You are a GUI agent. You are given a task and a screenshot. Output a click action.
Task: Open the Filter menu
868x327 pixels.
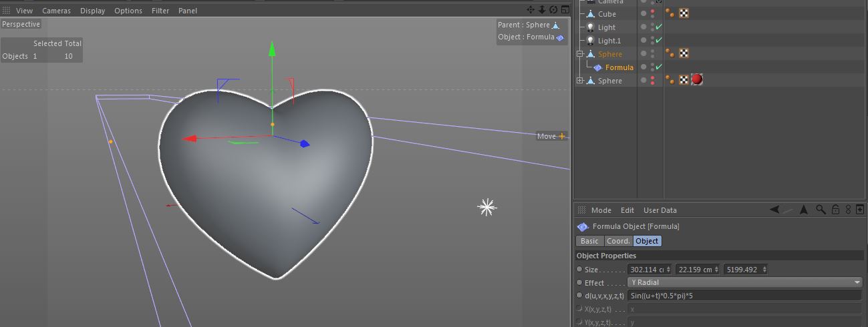(x=160, y=11)
